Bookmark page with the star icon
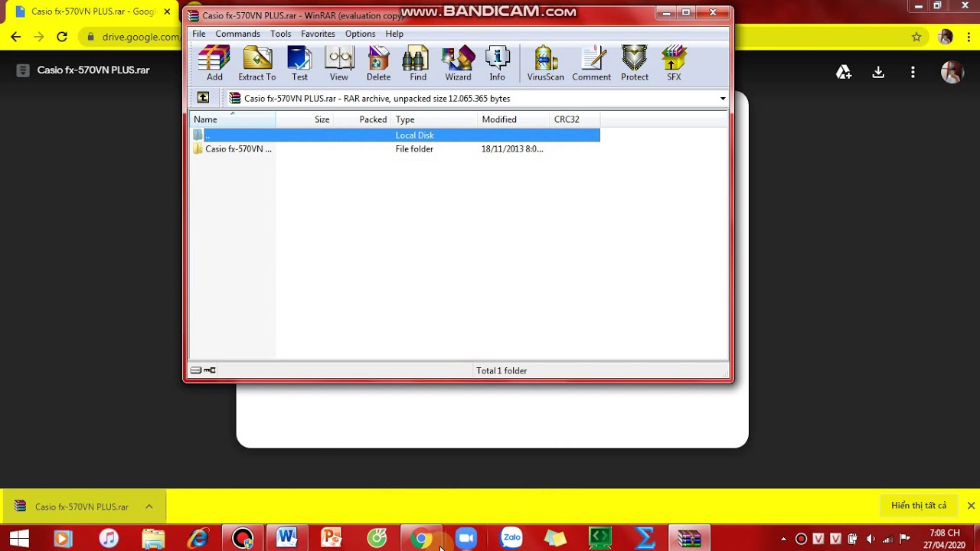 point(916,37)
